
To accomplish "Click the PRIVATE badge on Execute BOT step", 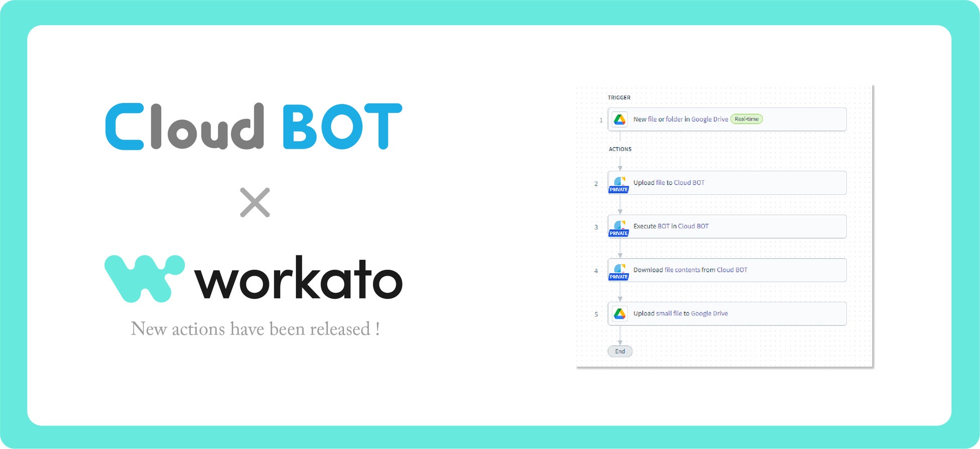I will point(619,234).
